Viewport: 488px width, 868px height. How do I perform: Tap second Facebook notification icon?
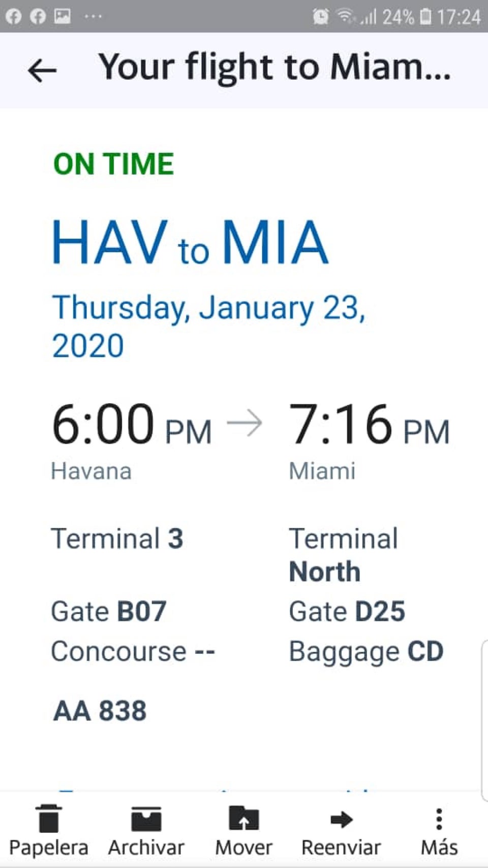tap(38, 16)
